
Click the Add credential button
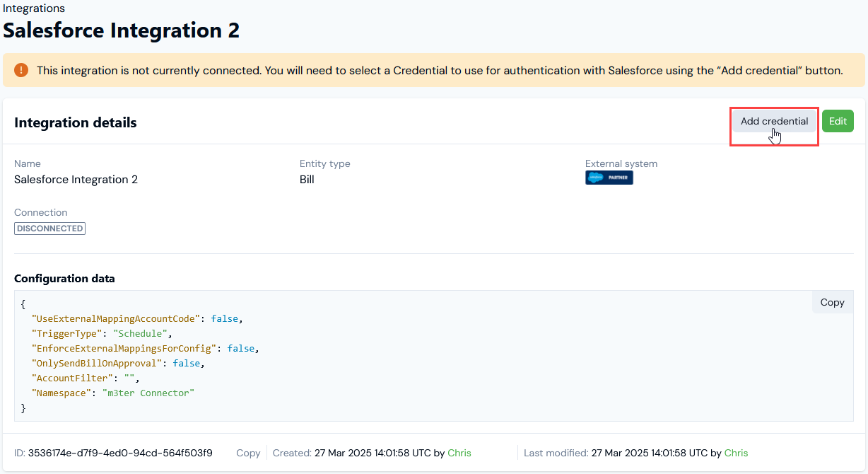point(774,121)
